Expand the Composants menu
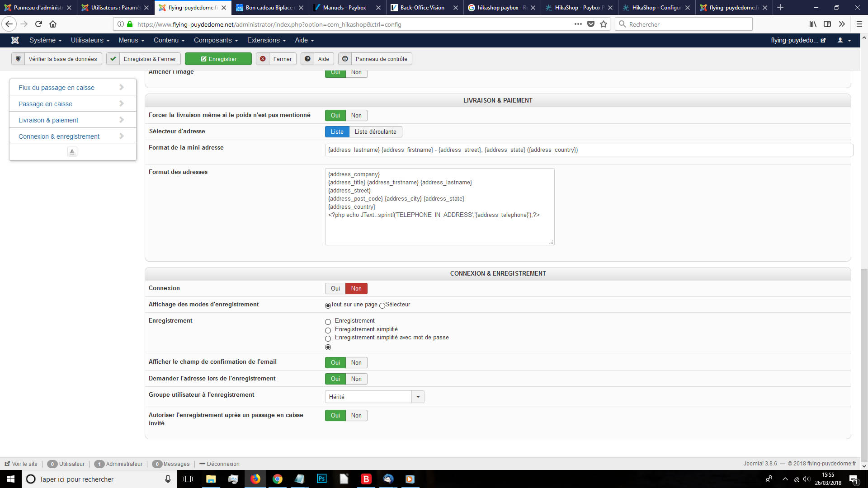This screenshot has width=868, height=488. tap(216, 40)
